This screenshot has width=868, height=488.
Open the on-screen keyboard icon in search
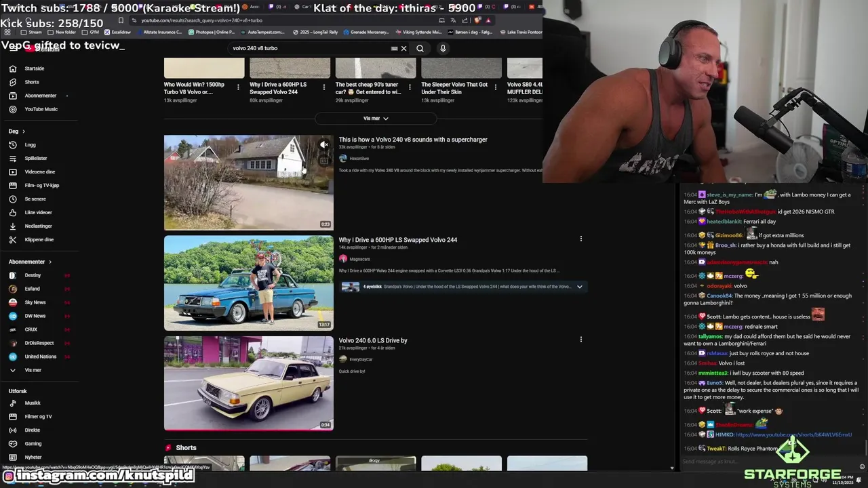[x=394, y=48]
